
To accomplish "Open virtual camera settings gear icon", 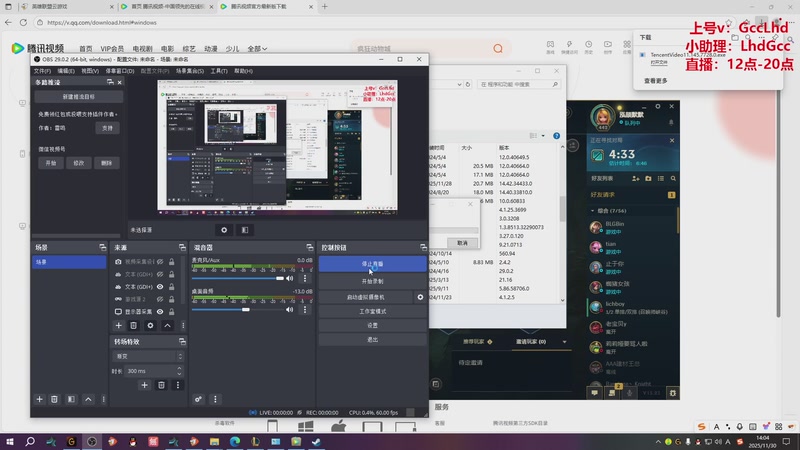I will pyautogui.click(x=420, y=297).
